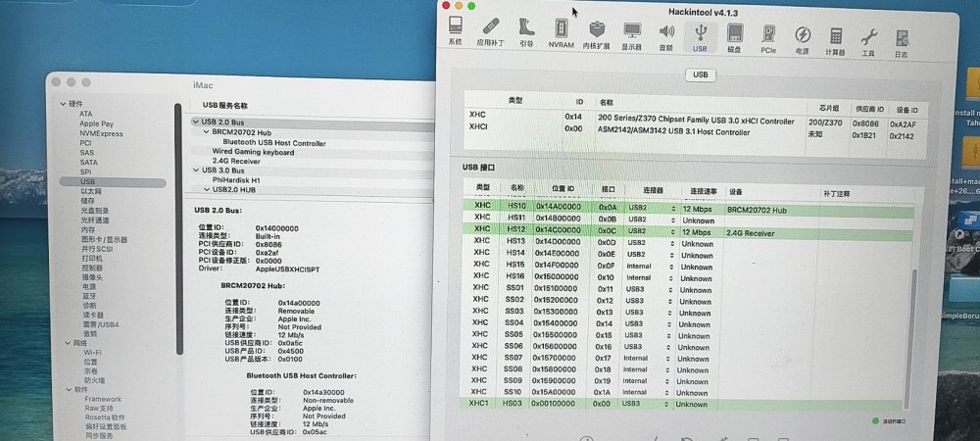Select SATA in System Information sidebar
980x441 pixels.
[89, 162]
